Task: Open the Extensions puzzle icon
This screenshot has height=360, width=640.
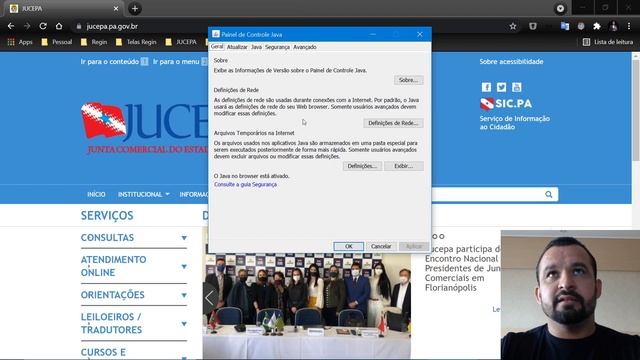Action: pyautogui.click(x=597, y=26)
